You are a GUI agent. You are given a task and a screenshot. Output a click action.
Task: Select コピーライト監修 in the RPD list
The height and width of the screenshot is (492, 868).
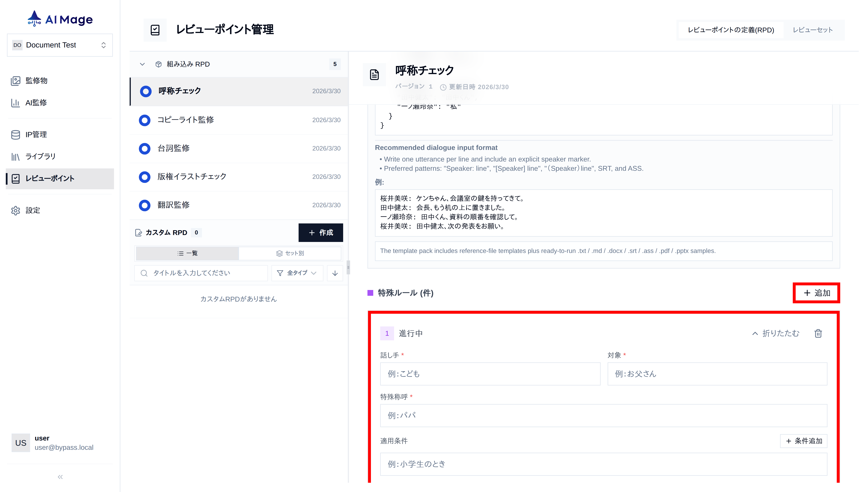pyautogui.click(x=239, y=120)
